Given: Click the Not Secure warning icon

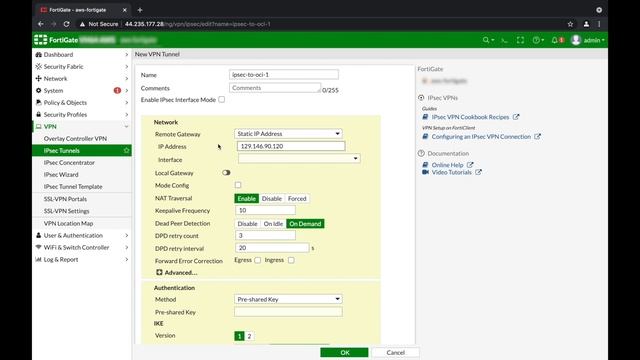Looking at the screenshot, I should coord(82,24).
